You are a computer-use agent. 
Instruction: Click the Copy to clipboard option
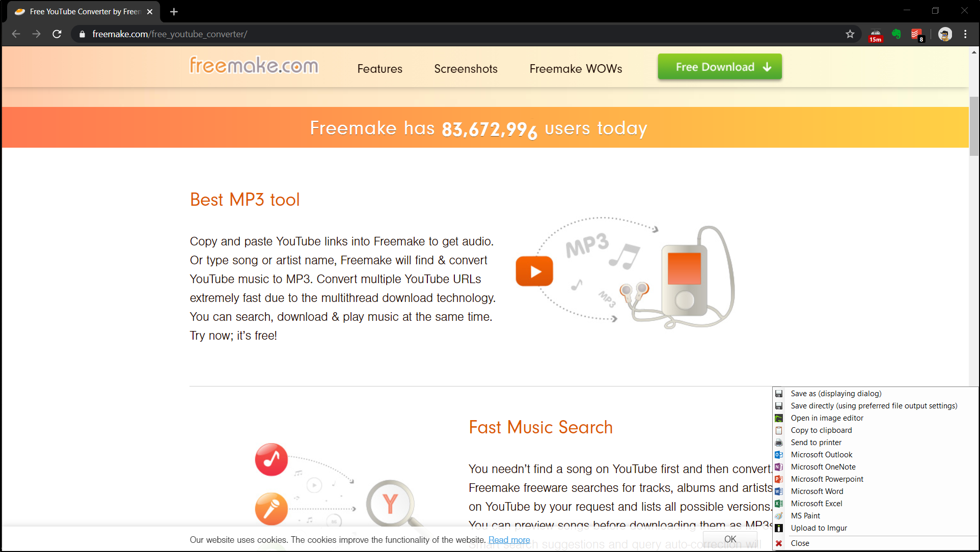(820, 430)
